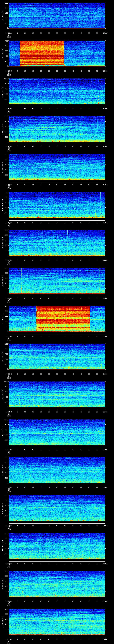
Task: Click the 16:29:00 start time label
Action: click(9, 601)
